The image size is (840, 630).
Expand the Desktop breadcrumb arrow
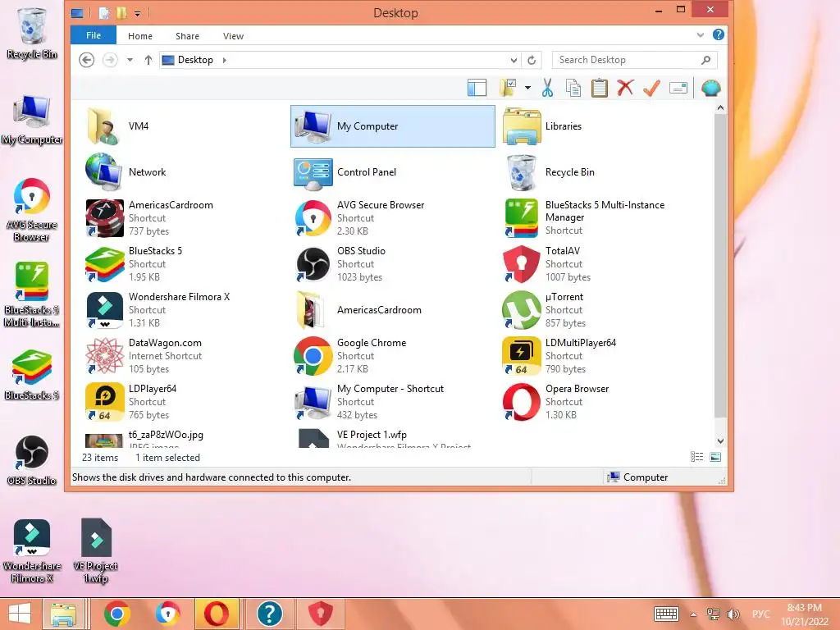point(225,60)
